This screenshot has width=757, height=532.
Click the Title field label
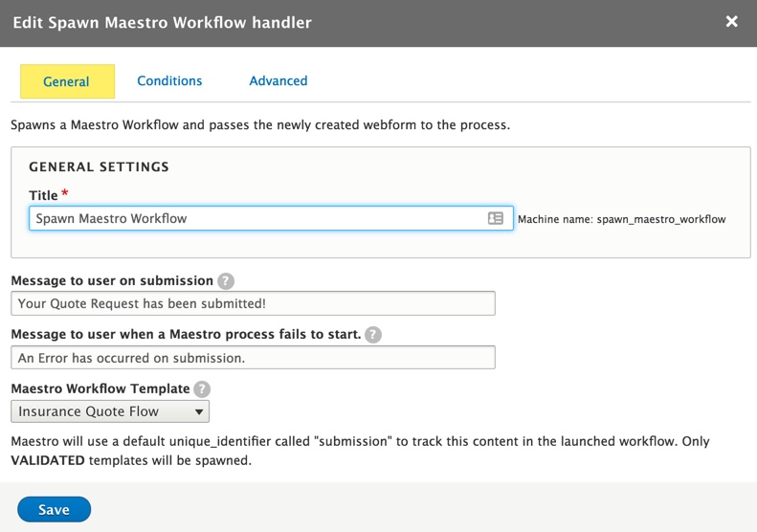(x=43, y=195)
